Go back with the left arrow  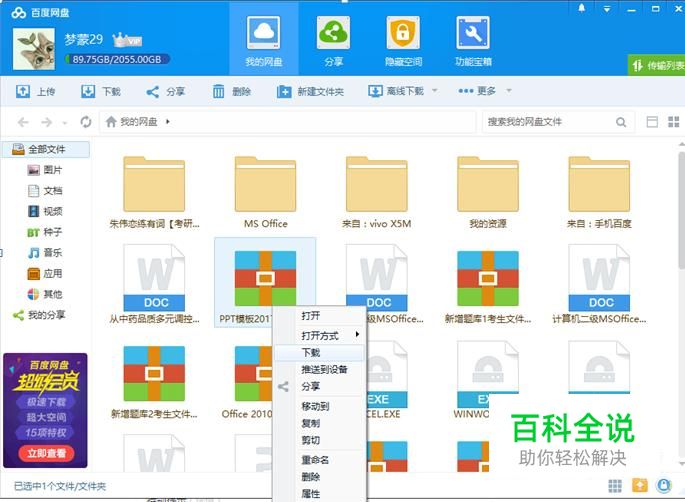(x=23, y=122)
